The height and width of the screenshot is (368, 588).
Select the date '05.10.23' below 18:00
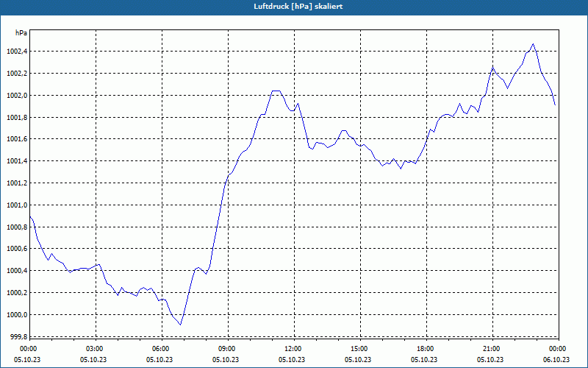tap(424, 360)
